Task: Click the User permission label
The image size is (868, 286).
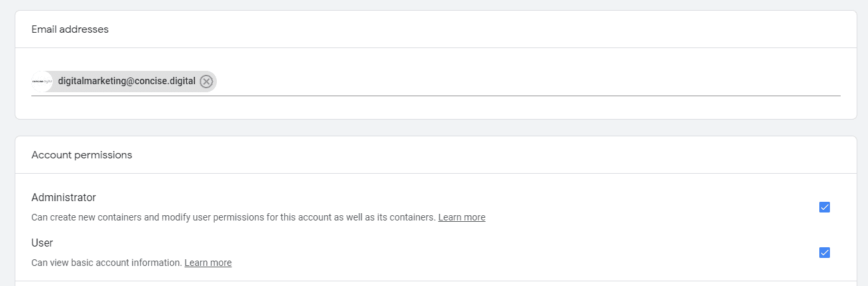Action: pos(42,243)
